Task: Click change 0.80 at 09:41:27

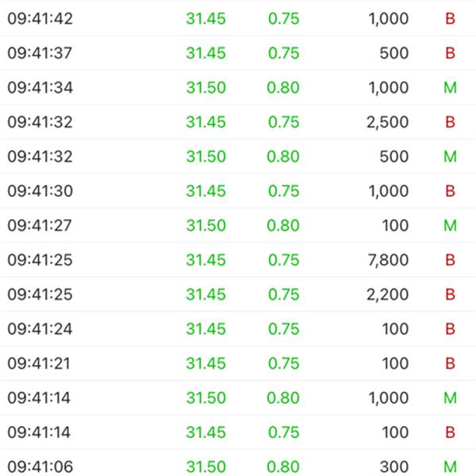Action: [283, 225]
